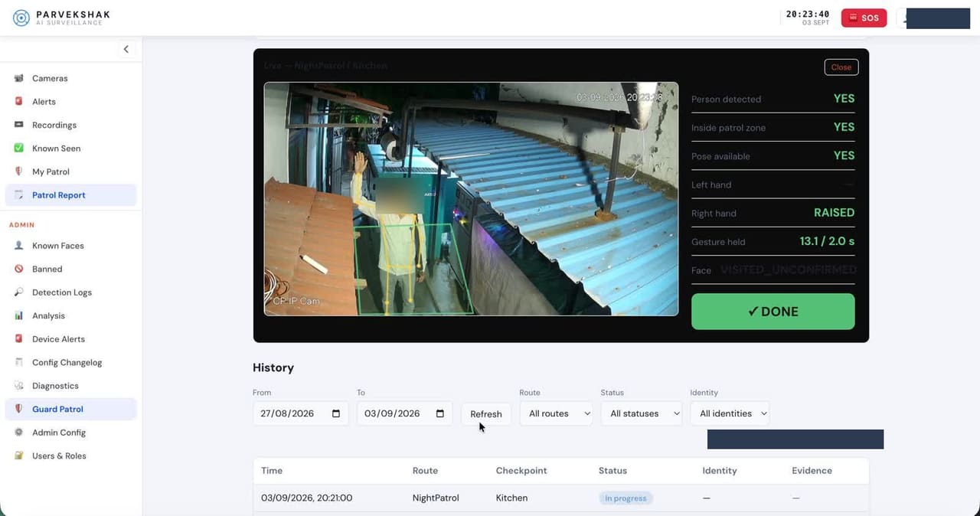The image size is (980, 516).
Task: Open the Users & Roles page
Action: tap(70, 456)
